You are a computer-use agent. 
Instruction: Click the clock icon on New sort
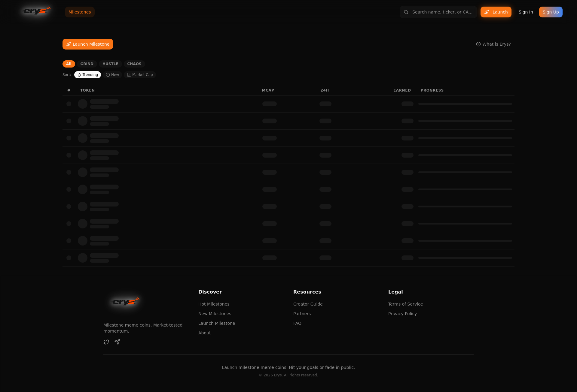click(108, 75)
